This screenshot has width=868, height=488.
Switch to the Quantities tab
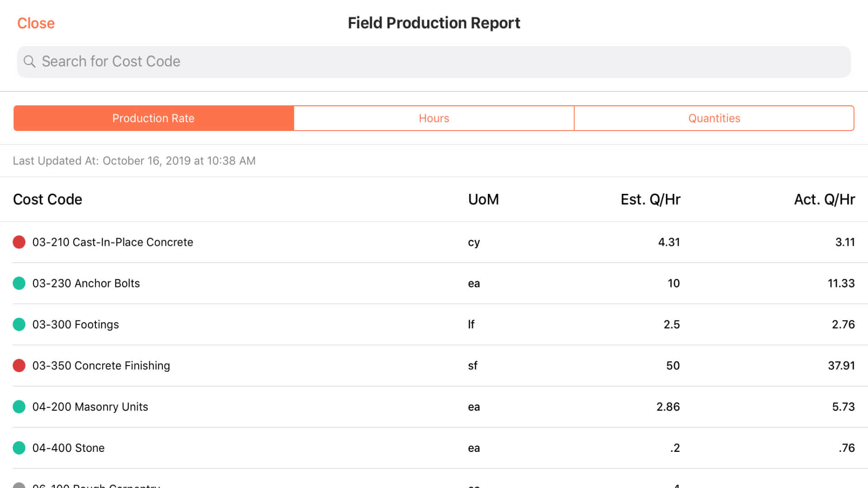pos(714,118)
